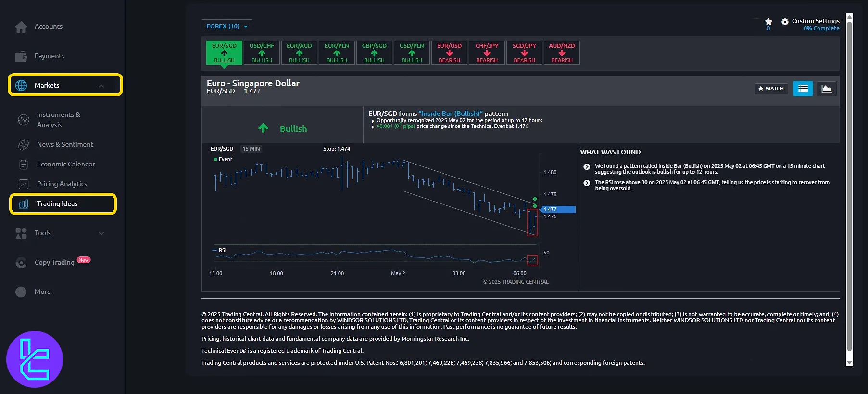This screenshot has width=868, height=394.
Task: Select the EUR/SGD bullish tab
Action: [225, 53]
